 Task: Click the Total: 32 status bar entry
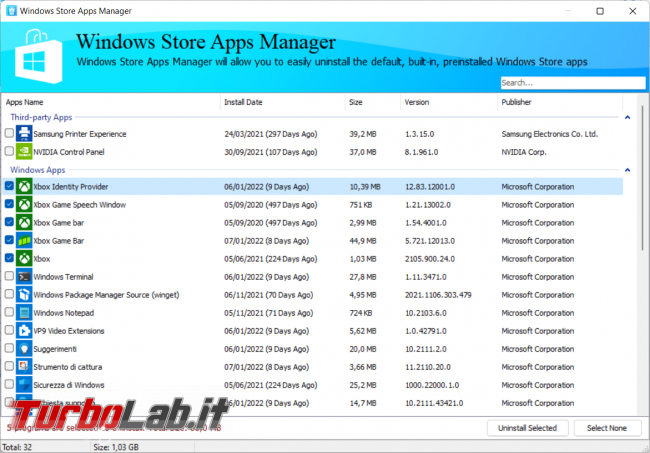tap(17, 447)
